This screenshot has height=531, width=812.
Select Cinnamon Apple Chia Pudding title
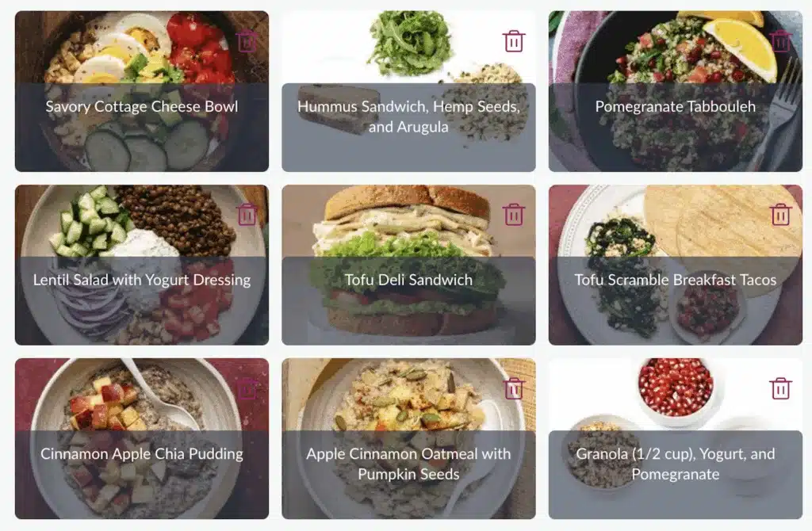pyautogui.click(x=142, y=454)
